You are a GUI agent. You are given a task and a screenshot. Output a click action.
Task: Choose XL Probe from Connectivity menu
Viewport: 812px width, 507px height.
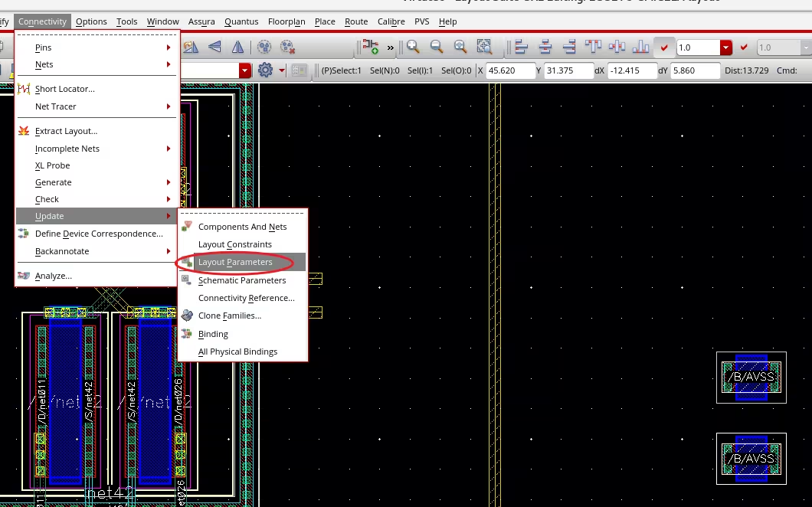(x=97, y=165)
